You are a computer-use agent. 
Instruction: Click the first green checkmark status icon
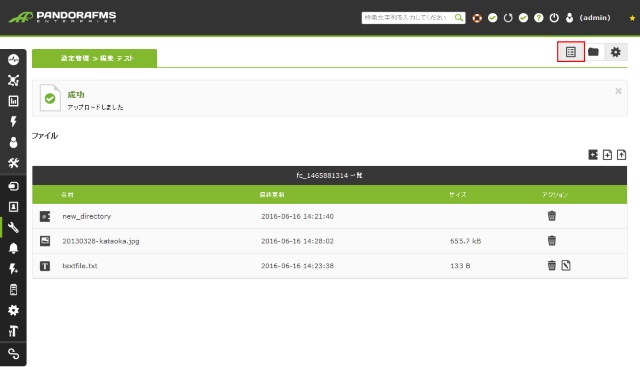(493, 18)
